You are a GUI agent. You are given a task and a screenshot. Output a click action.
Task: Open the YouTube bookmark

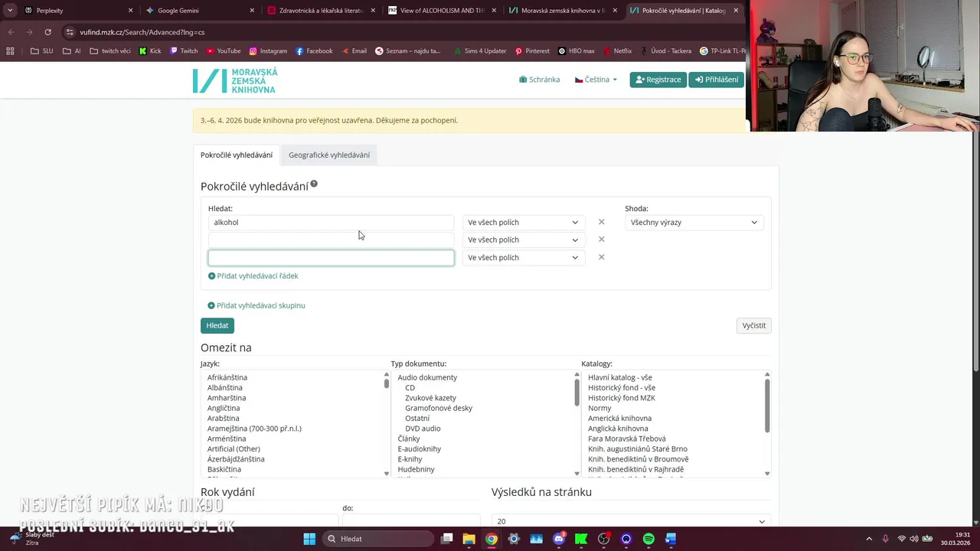coord(223,51)
